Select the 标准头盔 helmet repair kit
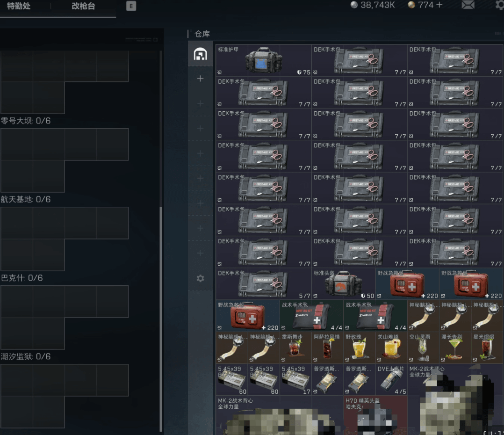The width and height of the screenshot is (504, 435). tap(343, 284)
